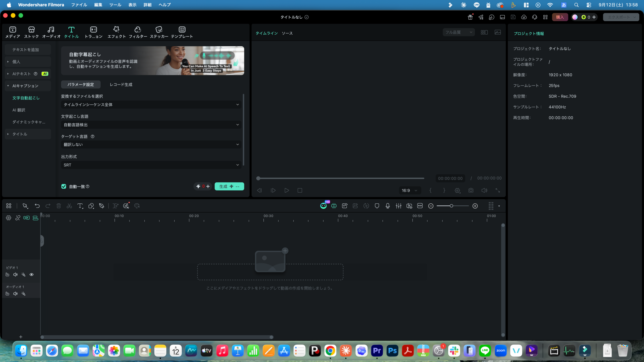Screen dimensions: 644x362
Task: Open the ツール menu
Action: click(x=115, y=5)
